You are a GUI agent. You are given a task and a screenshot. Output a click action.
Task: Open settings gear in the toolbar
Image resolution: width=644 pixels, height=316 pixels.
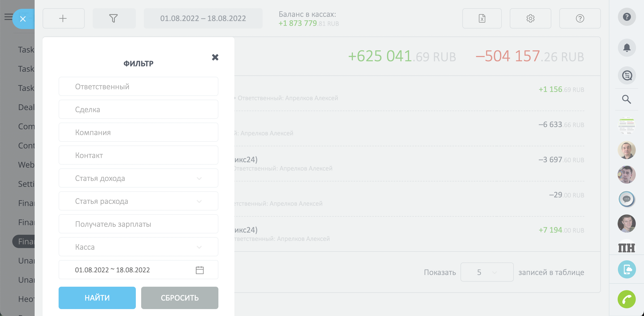tap(530, 18)
